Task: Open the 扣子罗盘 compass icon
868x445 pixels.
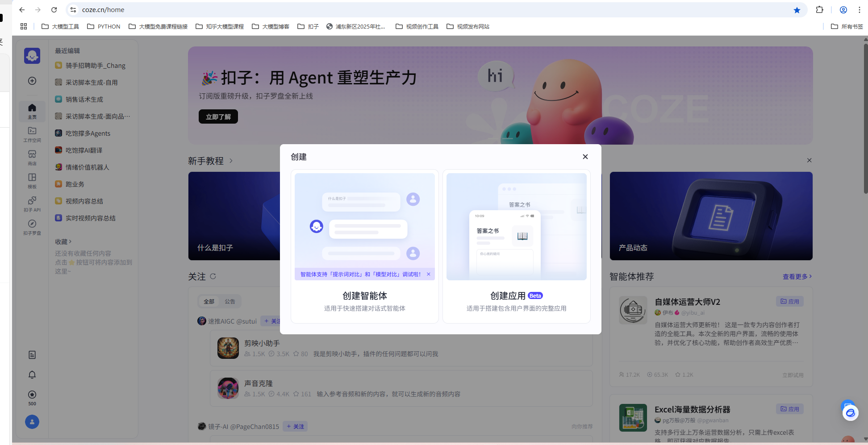Action: tap(32, 227)
